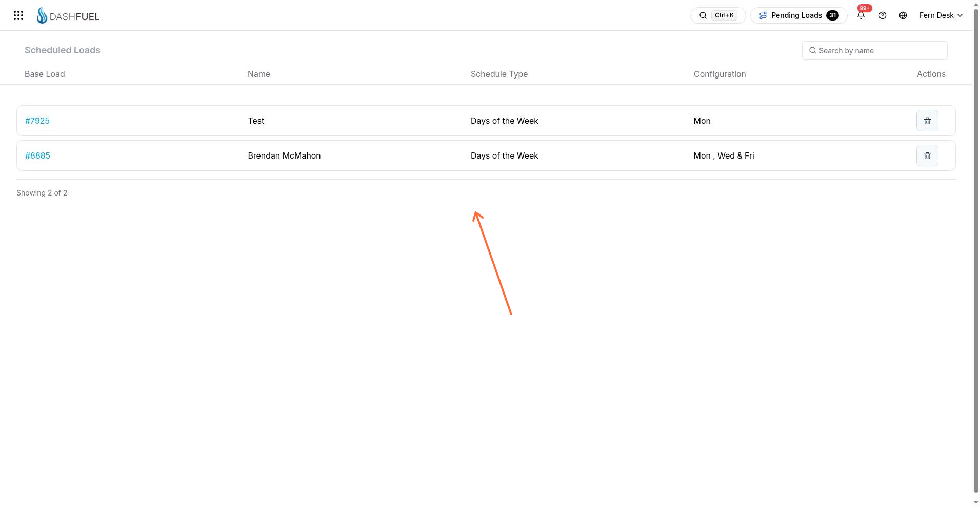Screen dimensions: 980x507
Task: Click the 99+ notification badge
Action: 865,8
